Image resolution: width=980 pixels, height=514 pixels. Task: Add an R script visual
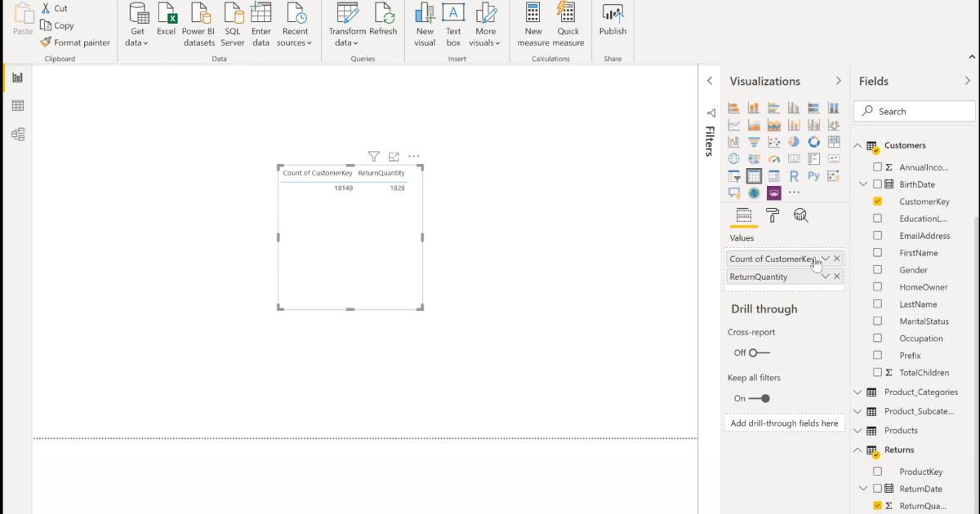793,175
